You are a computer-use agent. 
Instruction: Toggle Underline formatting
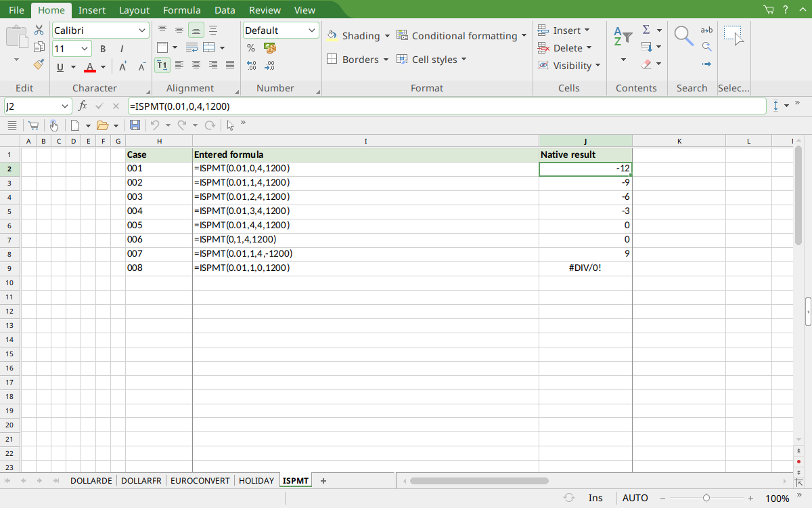[60, 67]
